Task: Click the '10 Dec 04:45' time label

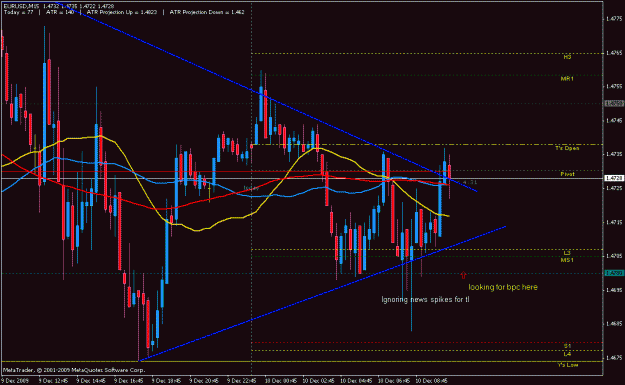Action: coord(357,381)
